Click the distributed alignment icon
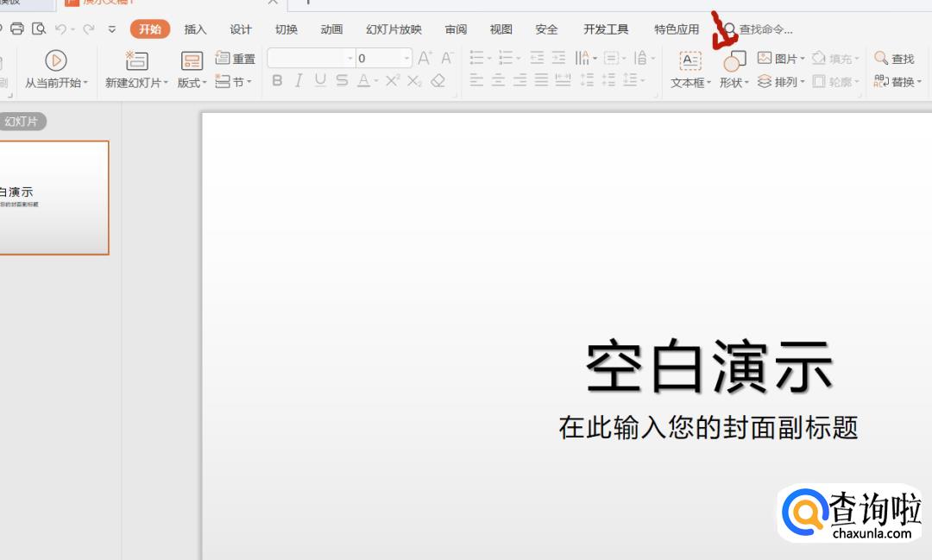Image resolution: width=932 pixels, height=560 pixels. point(563,80)
